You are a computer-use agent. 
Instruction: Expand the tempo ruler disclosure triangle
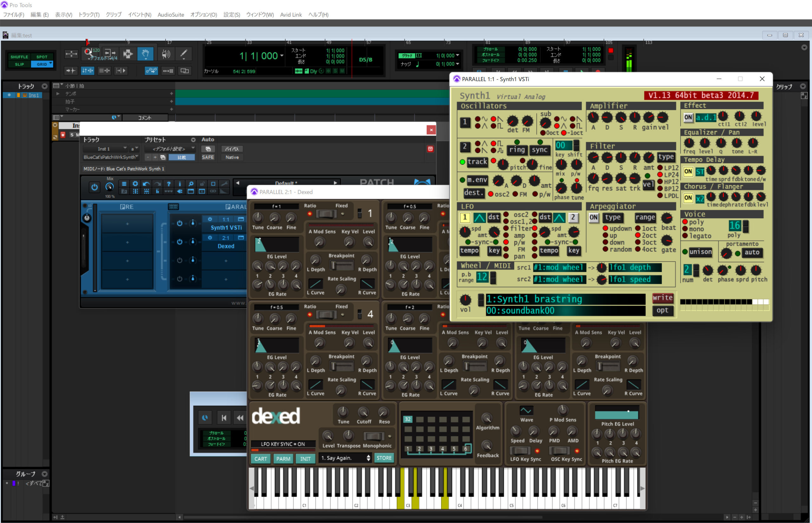tap(58, 94)
